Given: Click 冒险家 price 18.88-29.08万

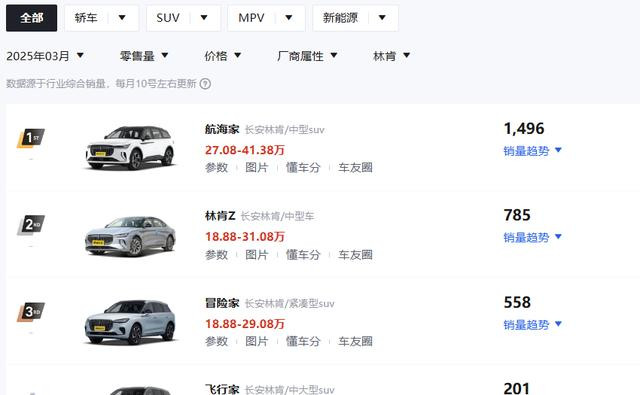Looking at the screenshot, I should point(244,324).
